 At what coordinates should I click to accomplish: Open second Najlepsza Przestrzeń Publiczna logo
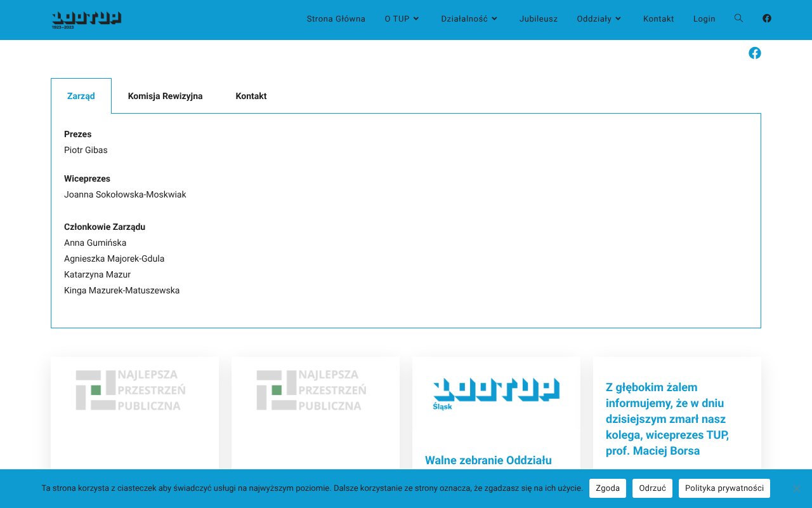point(311,390)
